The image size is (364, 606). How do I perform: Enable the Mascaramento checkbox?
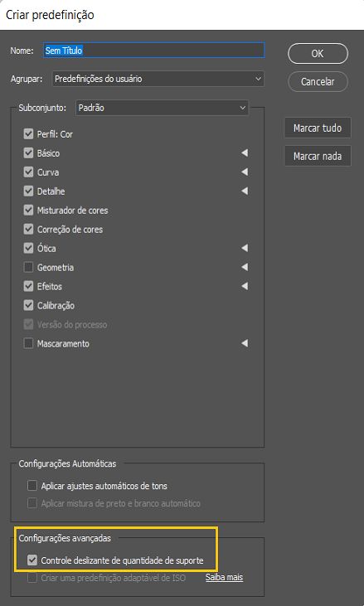28,343
